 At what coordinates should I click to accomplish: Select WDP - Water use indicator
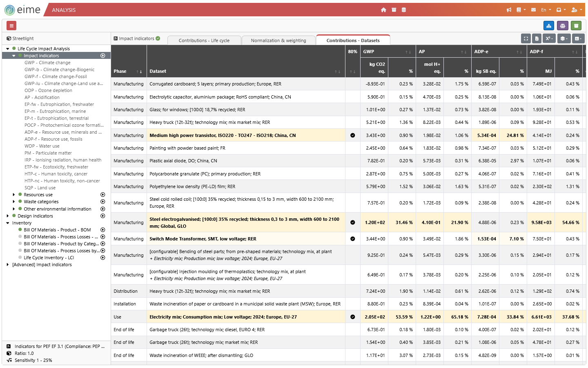click(42, 146)
